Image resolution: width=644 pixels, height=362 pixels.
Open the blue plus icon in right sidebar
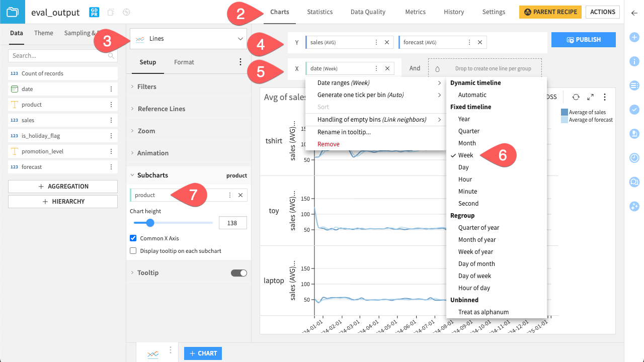634,37
